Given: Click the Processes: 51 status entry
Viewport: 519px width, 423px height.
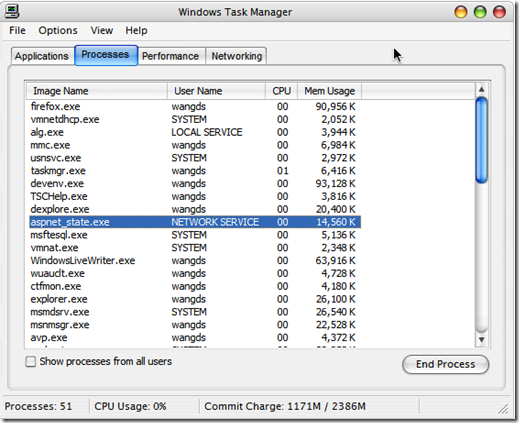Looking at the screenshot, I should coord(38,406).
